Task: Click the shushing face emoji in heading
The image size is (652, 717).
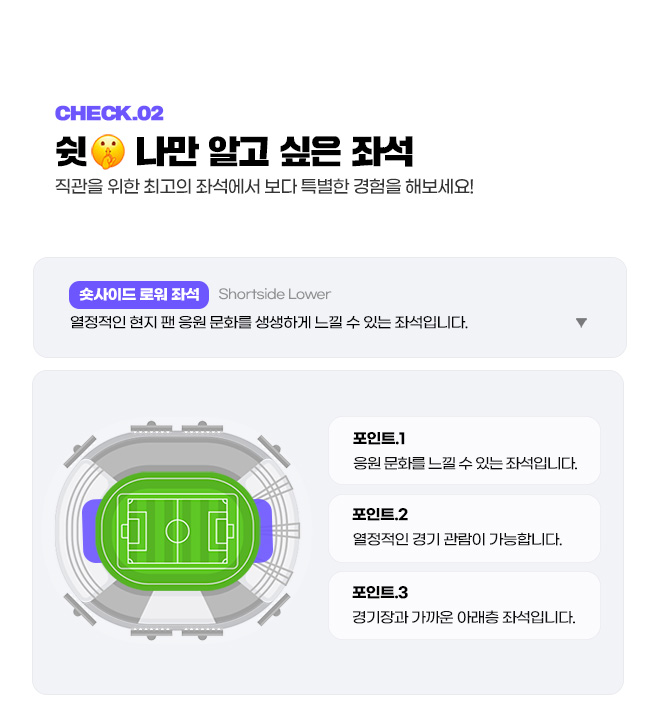Action: pos(108,151)
